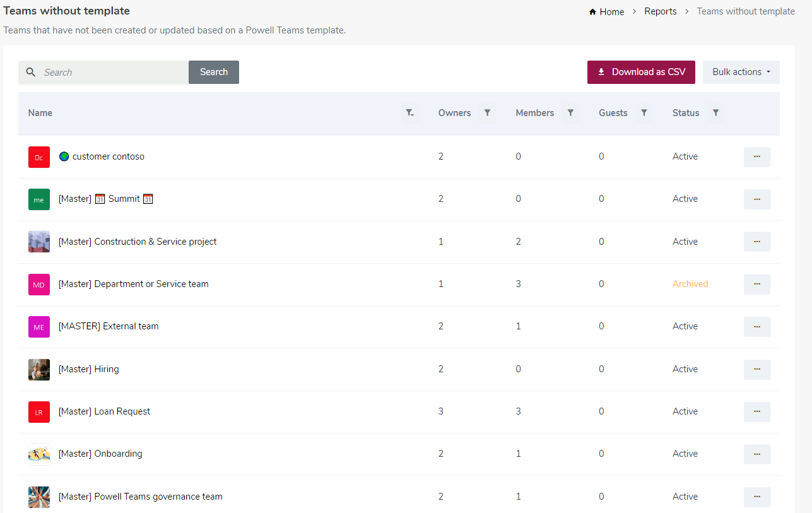
Task: Click the customer contoso team avatar
Action: 39,157
